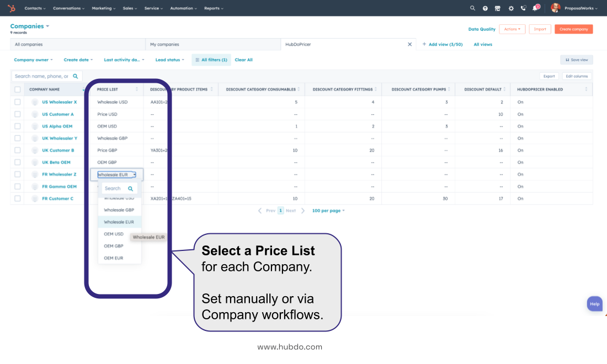This screenshot has width=607, height=364.
Task: Sort by Discount Category Consumables column
Action: [299, 89]
